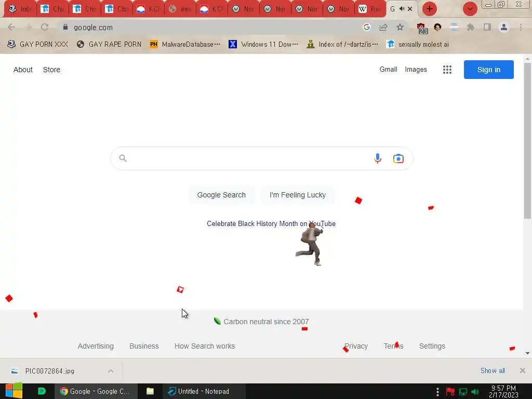Viewport: 532px width, 399px height.
Task: Open the side panel icon
Action: pos(487,27)
